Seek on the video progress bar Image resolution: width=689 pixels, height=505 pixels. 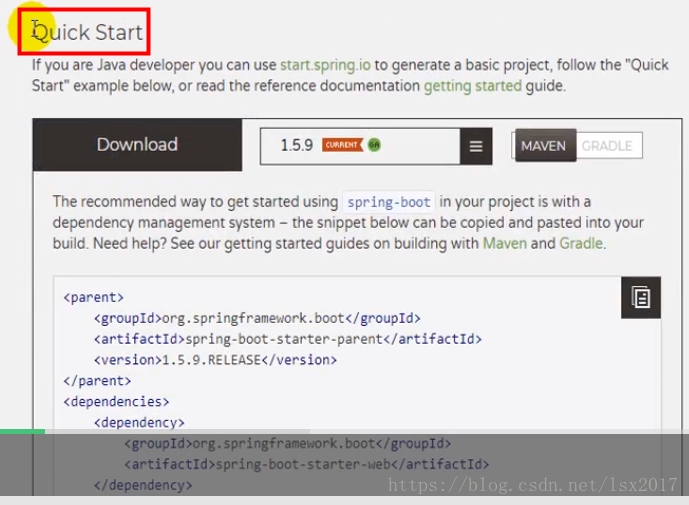(x=344, y=432)
